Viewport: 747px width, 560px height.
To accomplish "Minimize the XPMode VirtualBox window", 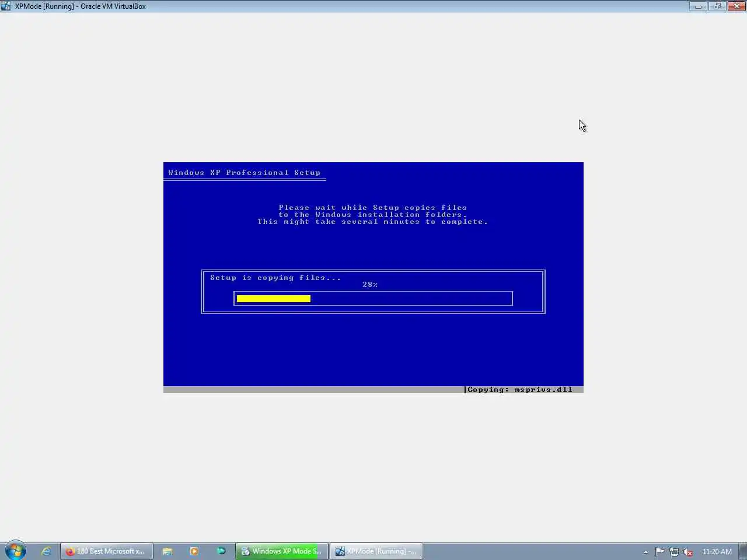I will (x=698, y=6).
